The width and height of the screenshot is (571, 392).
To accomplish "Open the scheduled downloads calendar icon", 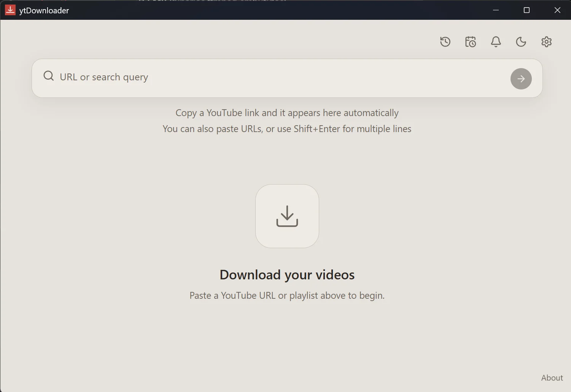I will (x=471, y=41).
